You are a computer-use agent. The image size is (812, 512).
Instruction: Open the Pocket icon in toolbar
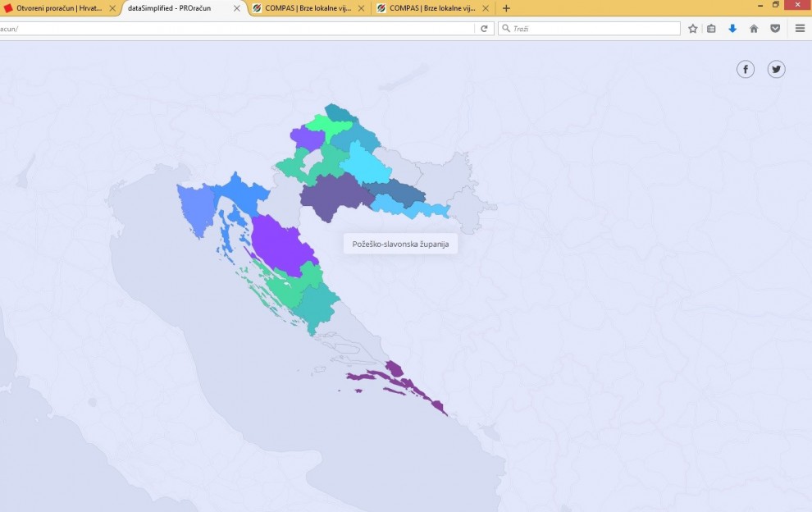tap(775, 29)
